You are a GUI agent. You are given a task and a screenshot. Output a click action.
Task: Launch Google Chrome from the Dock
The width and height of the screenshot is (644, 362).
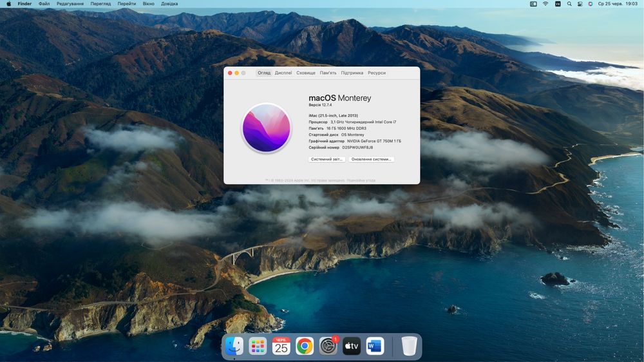[x=305, y=347]
